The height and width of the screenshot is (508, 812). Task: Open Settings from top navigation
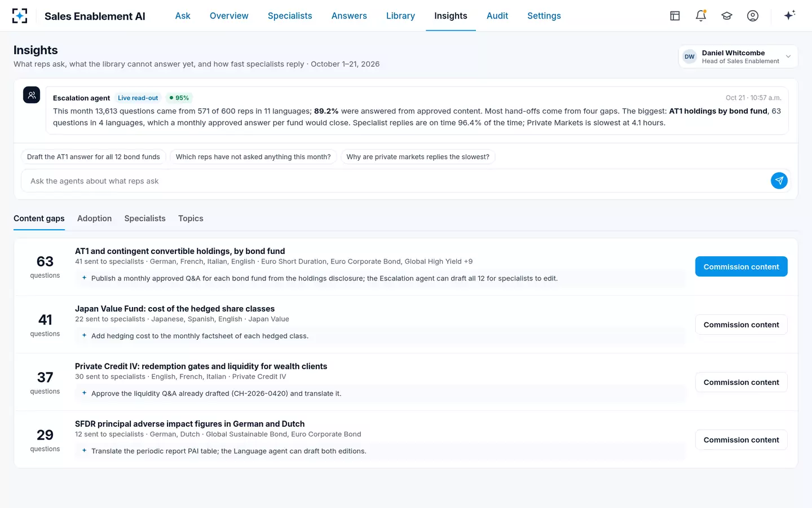(x=544, y=16)
